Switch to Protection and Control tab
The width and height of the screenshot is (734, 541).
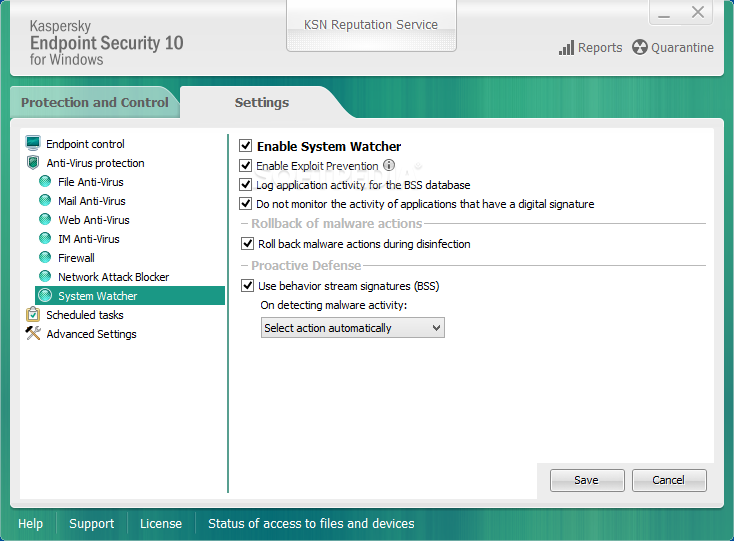point(95,102)
